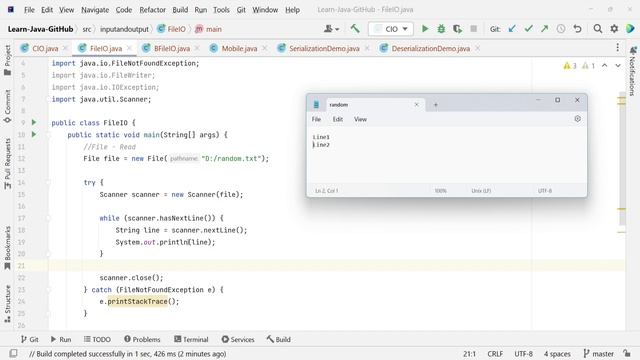
Task: Click the Stop process square icon
Action: (x=473, y=29)
